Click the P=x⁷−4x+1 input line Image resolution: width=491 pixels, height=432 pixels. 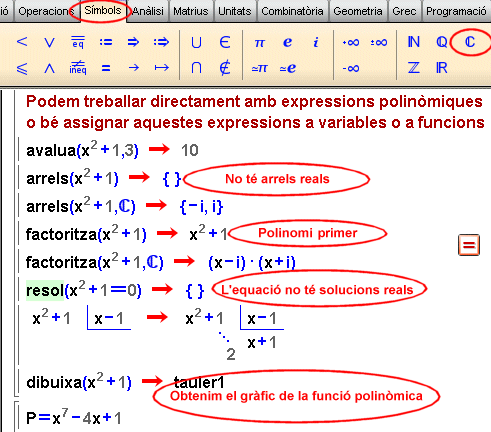[74, 418]
